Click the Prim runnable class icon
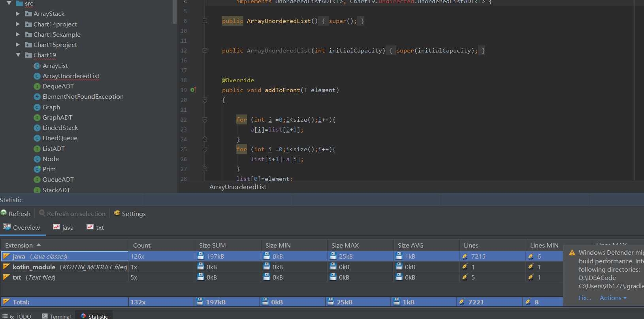This screenshot has width=644, height=319. 37,169
